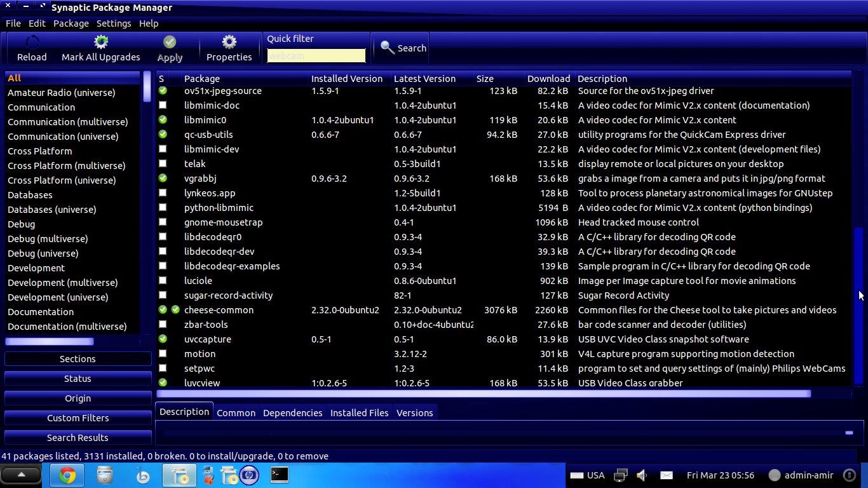Click installed status icon for luvcview

coord(163,383)
